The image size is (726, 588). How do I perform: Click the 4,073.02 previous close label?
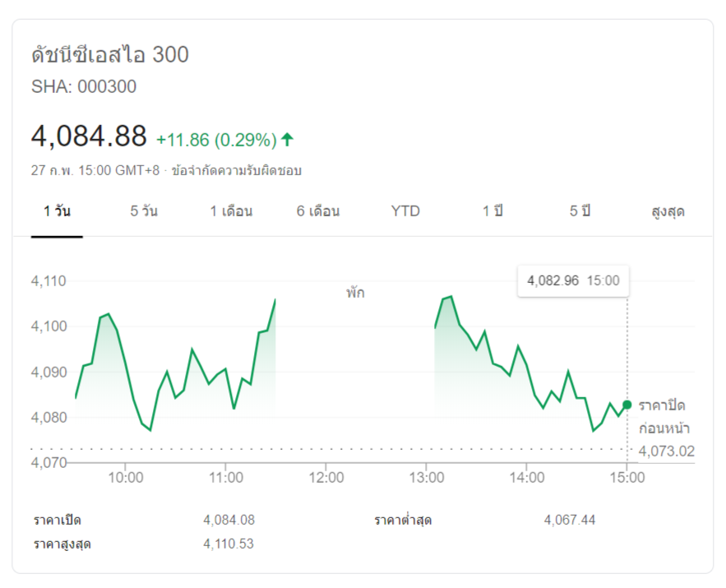[666, 451]
